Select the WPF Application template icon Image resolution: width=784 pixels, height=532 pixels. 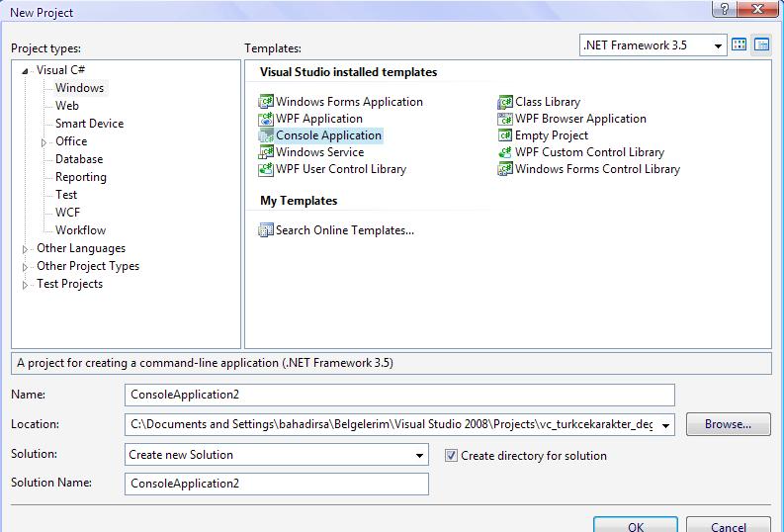(x=266, y=119)
